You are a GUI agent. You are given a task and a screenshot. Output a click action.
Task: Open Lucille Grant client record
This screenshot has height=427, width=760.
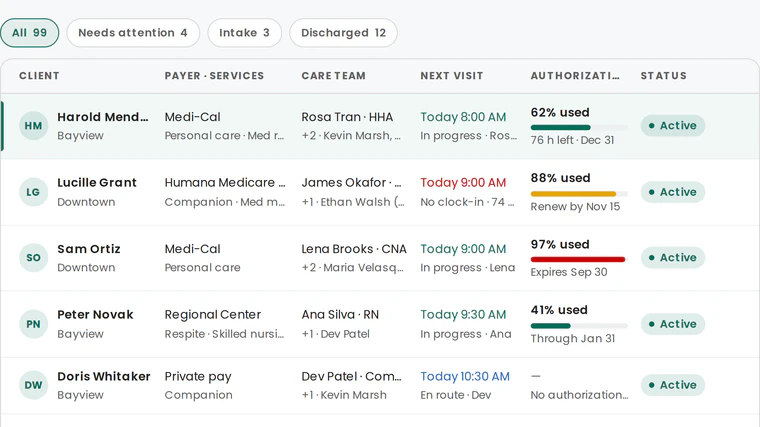tap(97, 183)
